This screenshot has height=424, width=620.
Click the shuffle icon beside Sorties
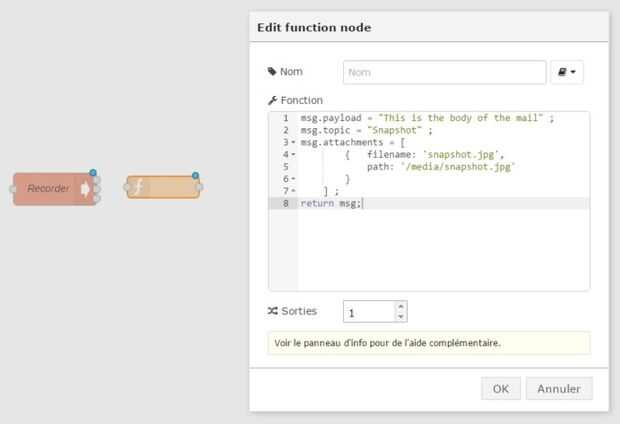pyautogui.click(x=272, y=311)
